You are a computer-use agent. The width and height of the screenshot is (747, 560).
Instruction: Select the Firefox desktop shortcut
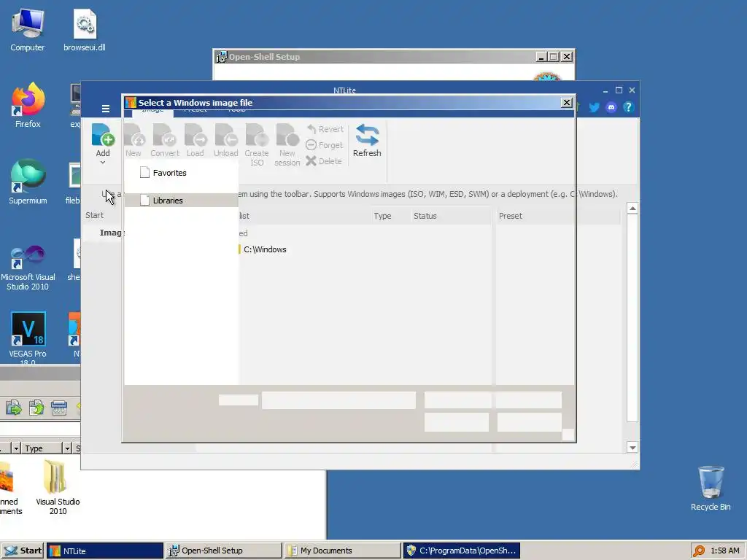point(28,106)
